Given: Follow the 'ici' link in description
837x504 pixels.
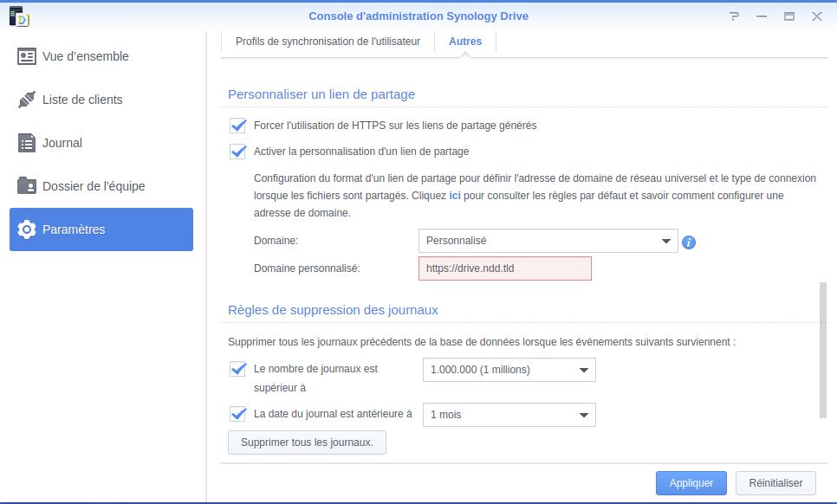Looking at the screenshot, I should (x=455, y=196).
